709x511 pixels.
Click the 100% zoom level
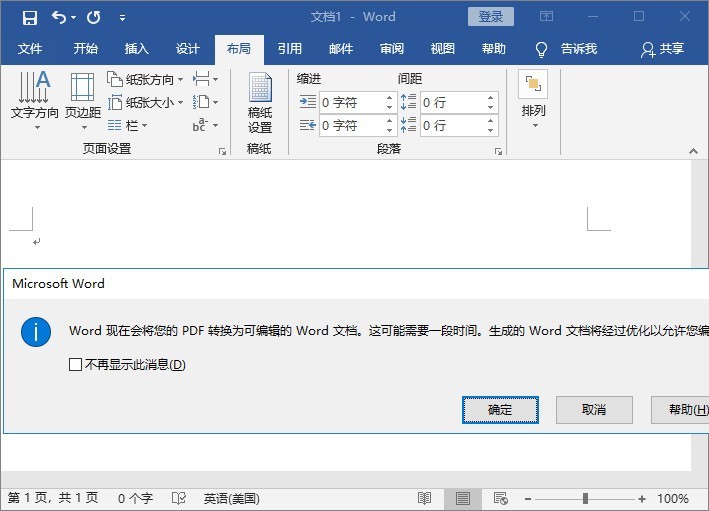tap(673, 498)
